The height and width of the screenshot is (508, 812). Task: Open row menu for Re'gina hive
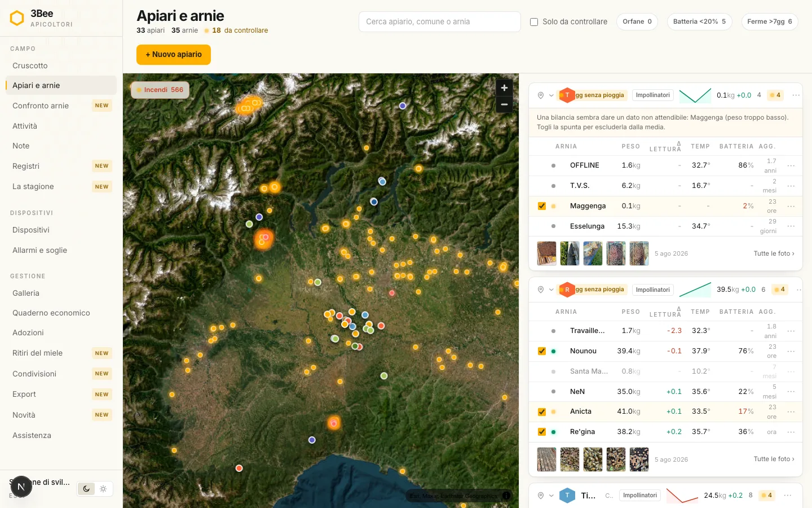(791, 432)
